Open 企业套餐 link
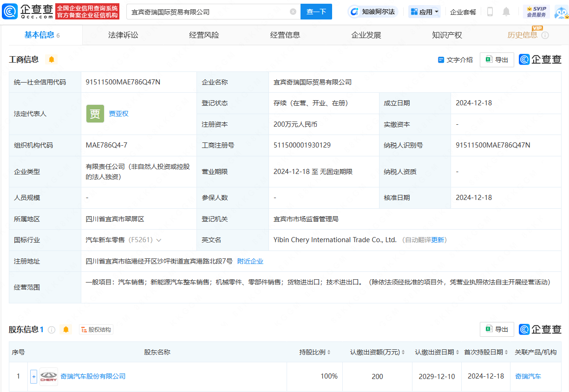The image size is (569, 392). [463, 12]
